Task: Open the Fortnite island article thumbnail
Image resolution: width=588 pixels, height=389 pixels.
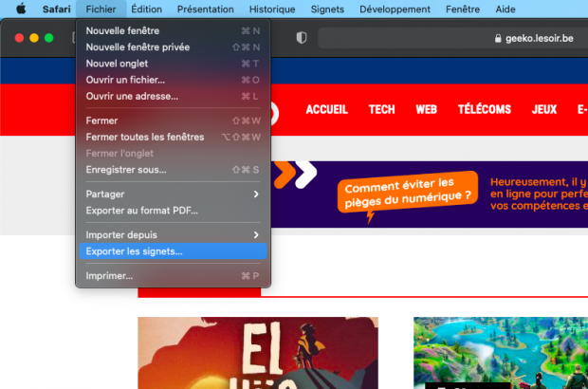Action: (x=501, y=353)
